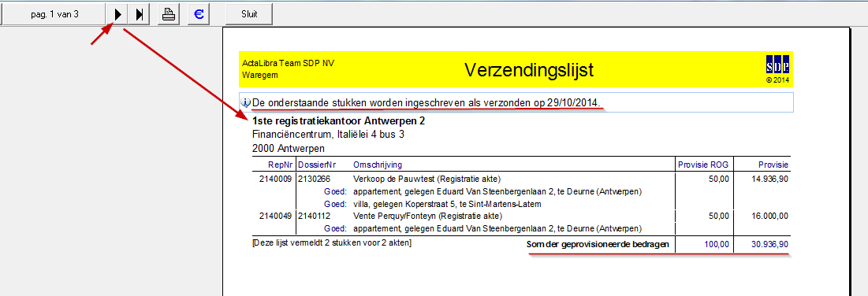Click the blue euro symbol button
The height and width of the screenshot is (296, 868).
[x=198, y=14]
